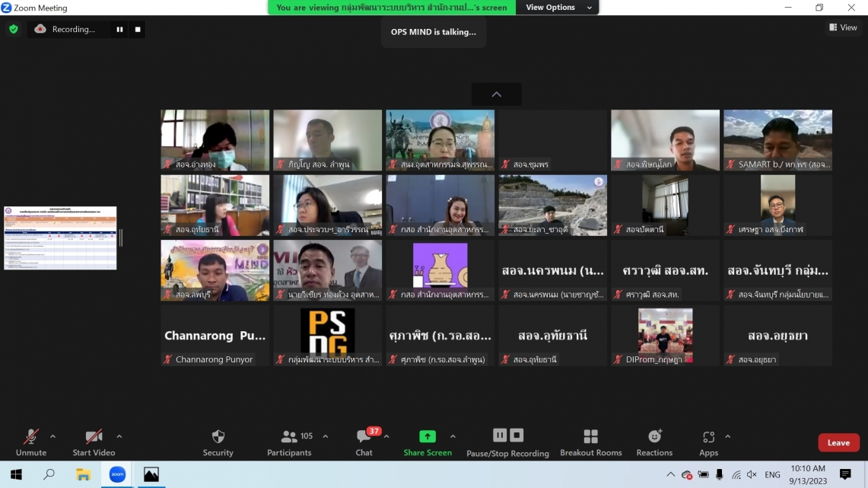Viewport: 868px width, 488px height.
Task: Open the Security shield icon
Action: 218,436
